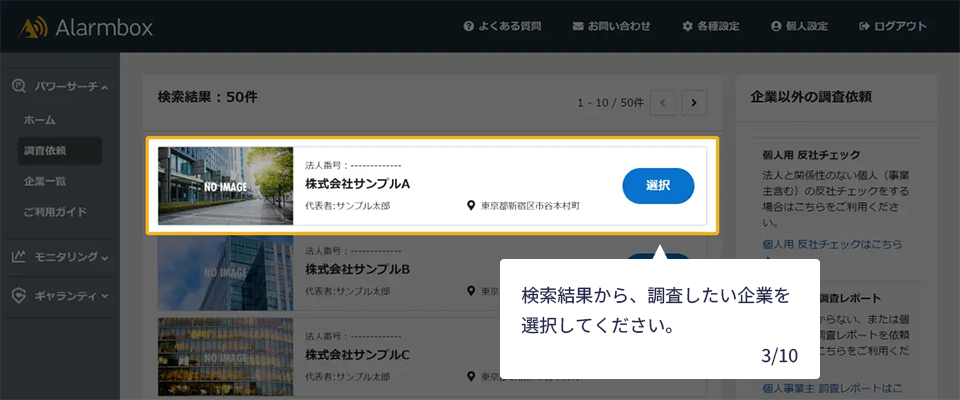Open よくある質問 help link

point(503,26)
